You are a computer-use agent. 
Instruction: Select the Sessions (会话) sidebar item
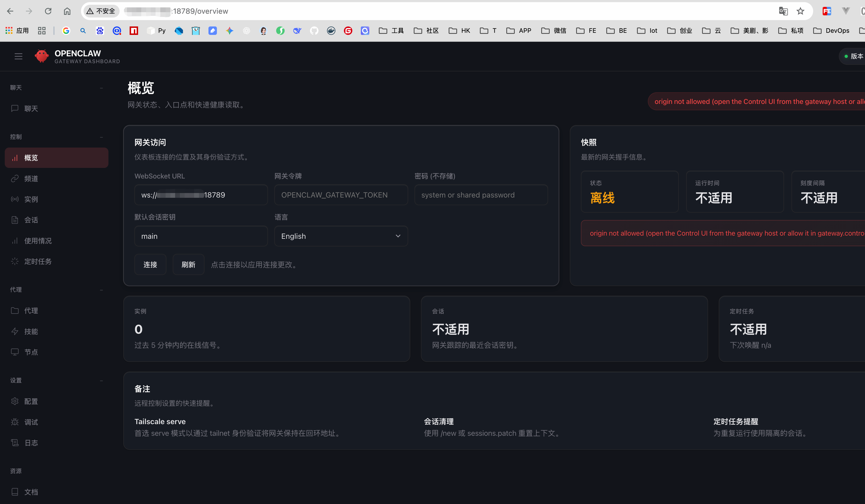pyautogui.click(x=31, y=220)
